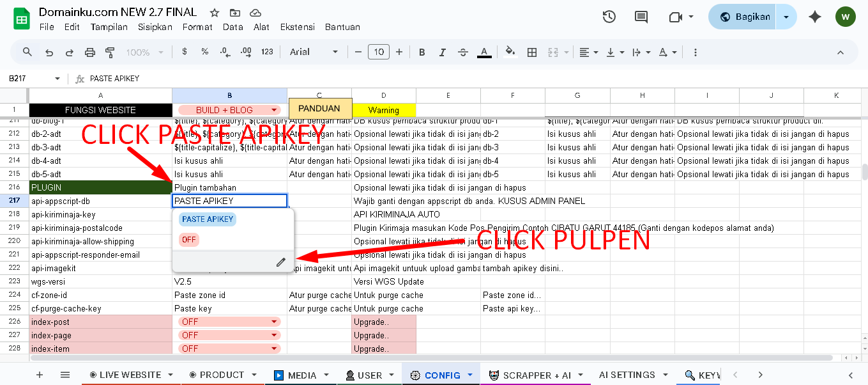Viewport: 868px width, 385px height.
Task: Select cell api-imagekit in column A
Action: click(100, 268)
